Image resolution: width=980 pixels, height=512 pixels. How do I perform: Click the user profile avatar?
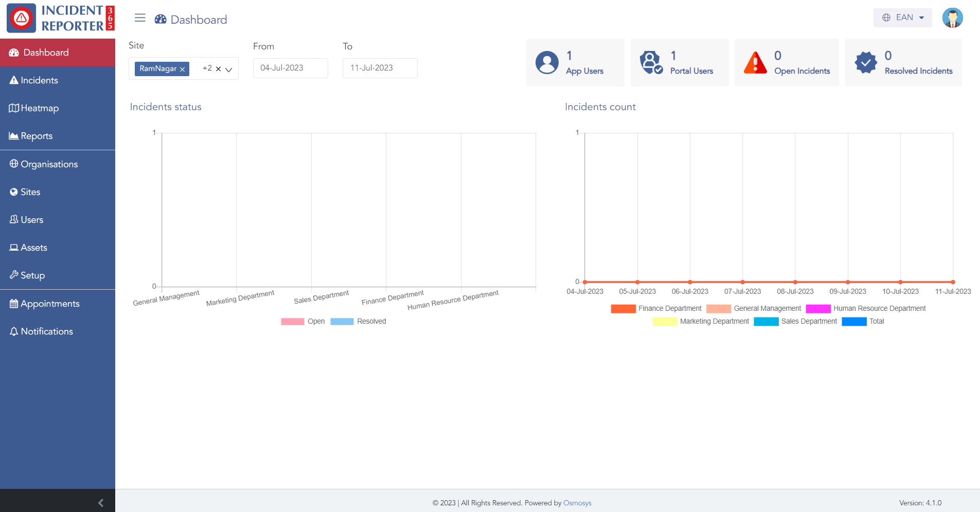click(952, 18)
